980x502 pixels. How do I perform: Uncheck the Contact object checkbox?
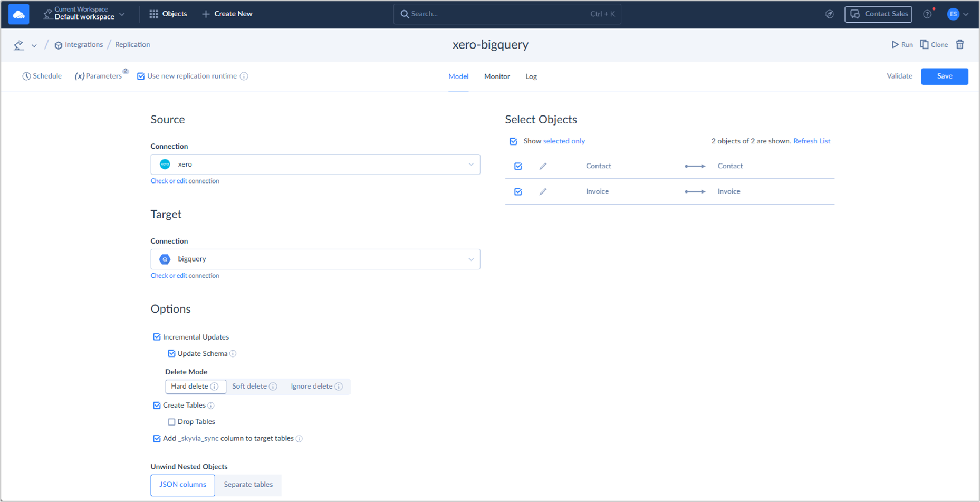(x=518, y=166)
